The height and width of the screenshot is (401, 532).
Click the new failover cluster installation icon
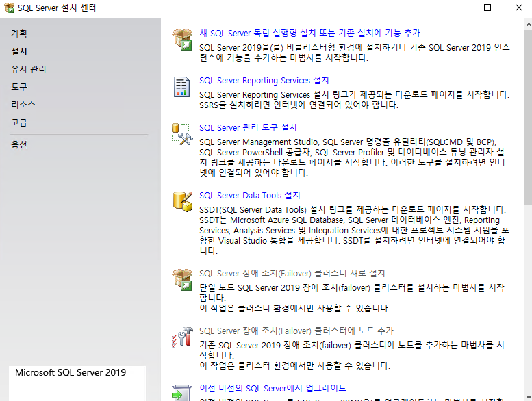[182, 280]
